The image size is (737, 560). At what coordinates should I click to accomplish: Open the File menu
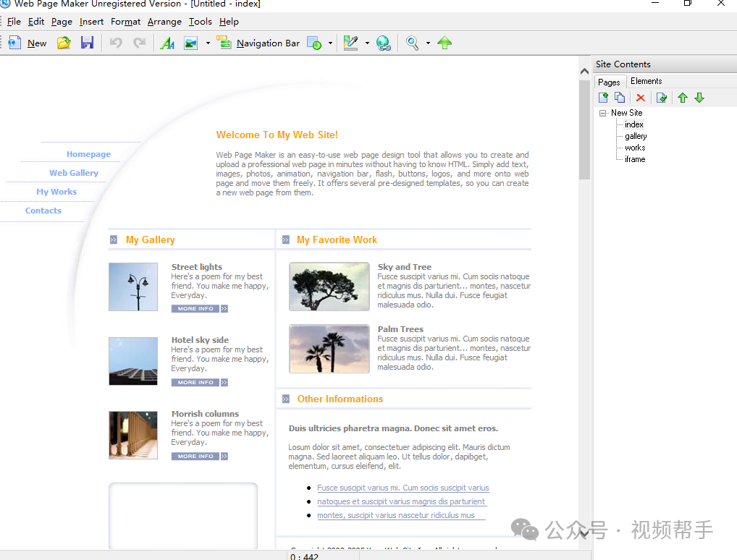tap(14, 22)
